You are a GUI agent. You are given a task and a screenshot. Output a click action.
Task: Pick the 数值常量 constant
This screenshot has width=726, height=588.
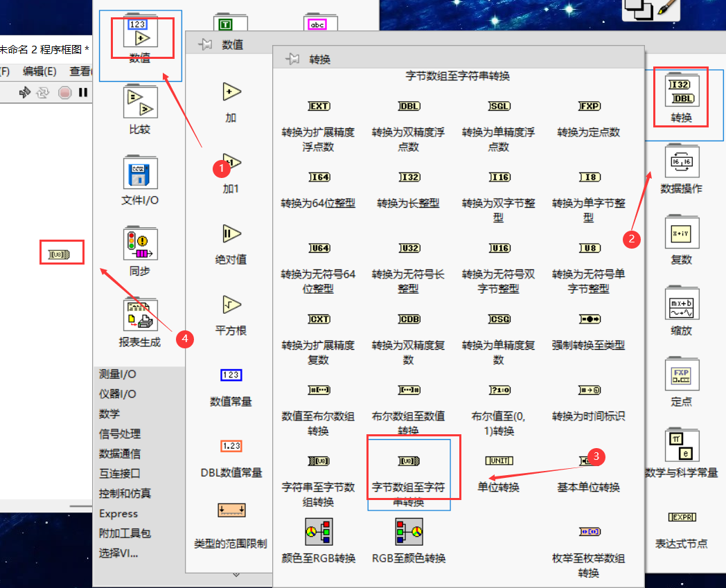point(231,375)
